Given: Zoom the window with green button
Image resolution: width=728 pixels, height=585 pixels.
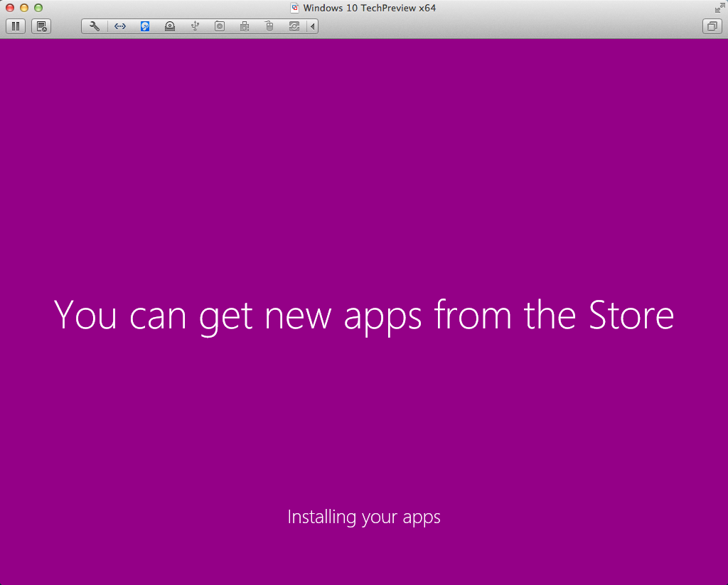Looking at the screenshot, I should (38, 8).
